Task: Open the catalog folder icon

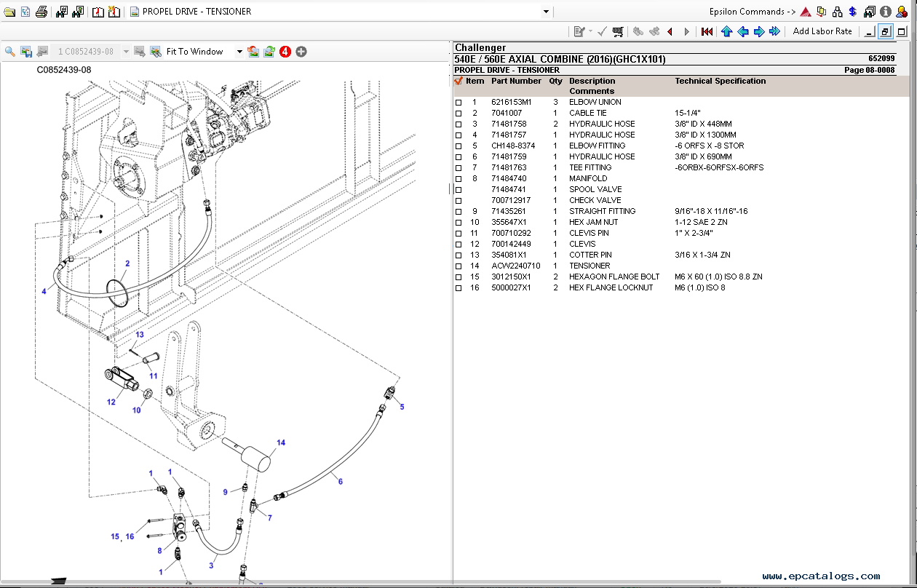Action: click(x=9, y=12)
